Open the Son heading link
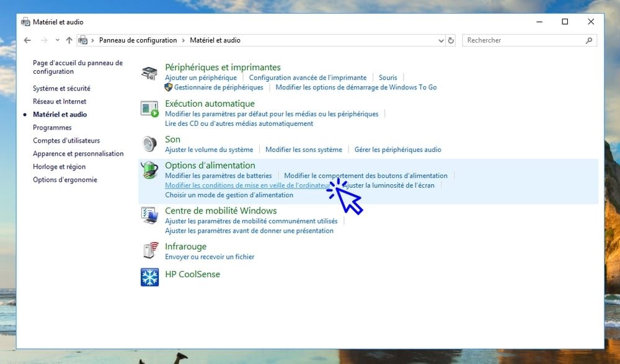The height and width of the screenshot is (364, 620). [173, 140]
